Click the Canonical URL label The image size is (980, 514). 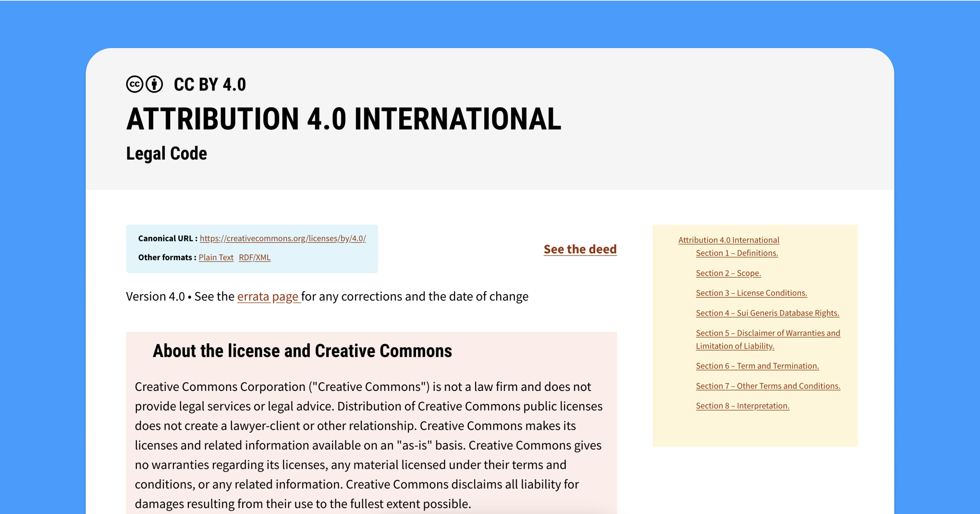(168, 238)
